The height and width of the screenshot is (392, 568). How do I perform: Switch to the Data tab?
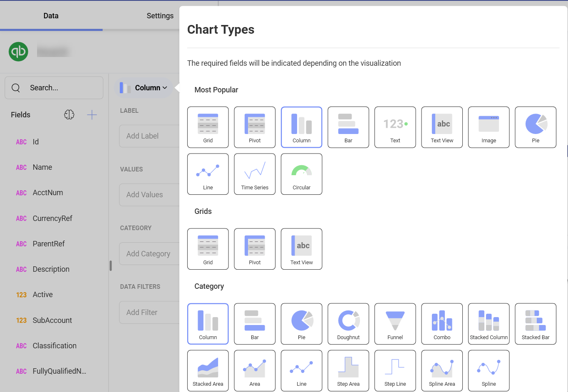point(51,16)
